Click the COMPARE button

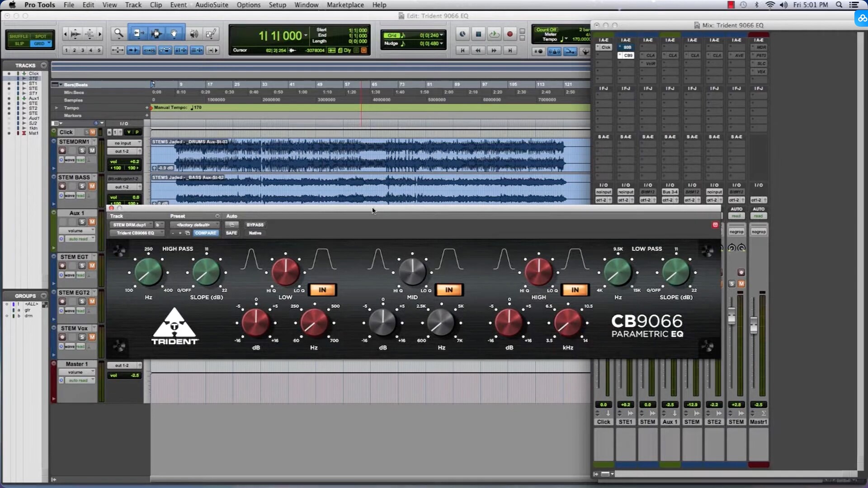[206, 233]
